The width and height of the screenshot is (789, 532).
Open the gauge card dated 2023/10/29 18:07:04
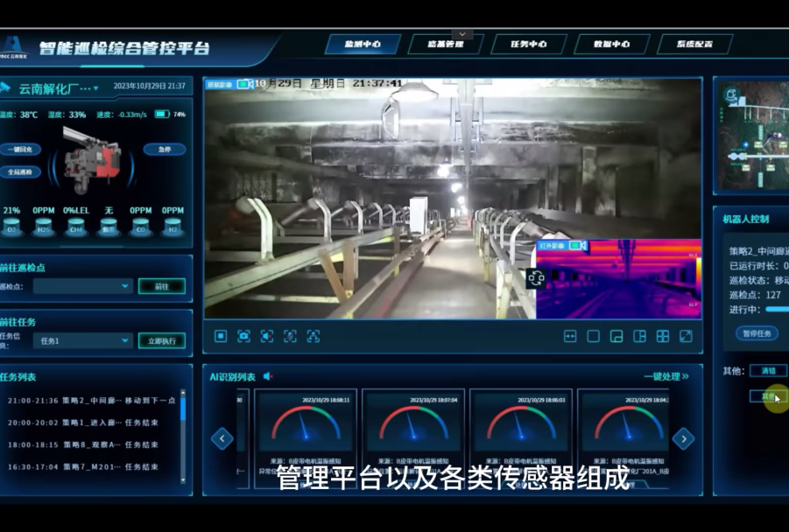413,438
